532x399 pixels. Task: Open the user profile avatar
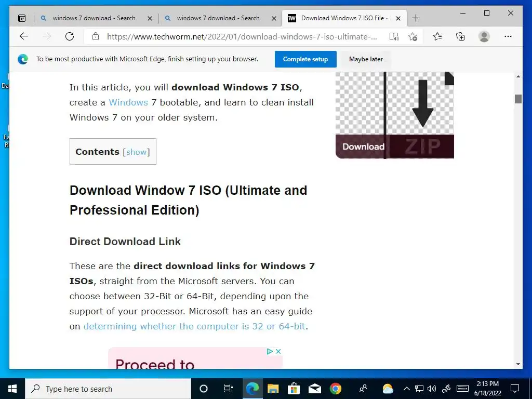484,36
